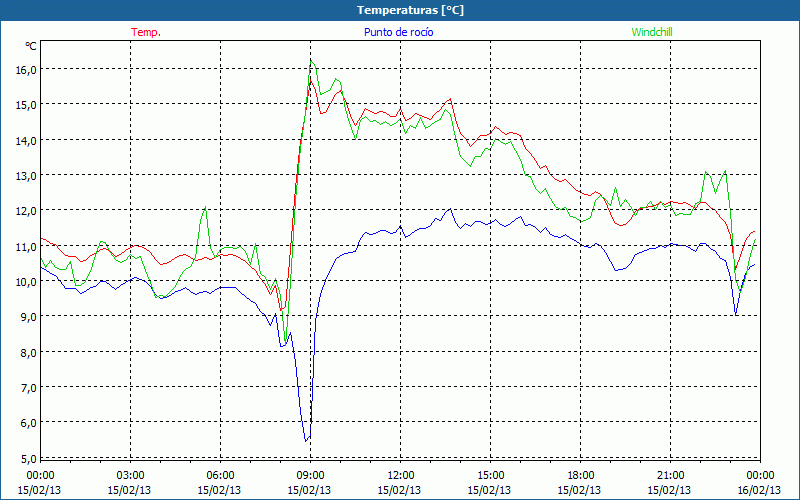Click the 21:00 time axis label
The width and height of the screenshot is (800, 500).
coord(670,475)
